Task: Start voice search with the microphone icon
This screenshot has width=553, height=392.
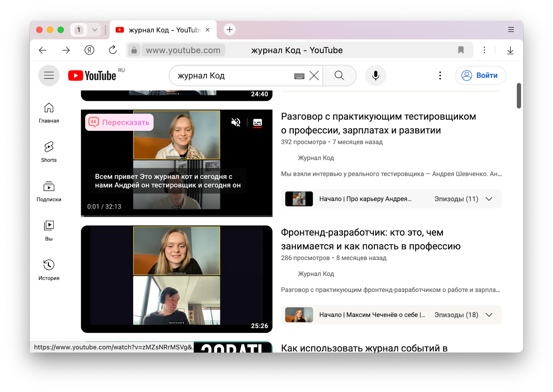Action: 376,75
